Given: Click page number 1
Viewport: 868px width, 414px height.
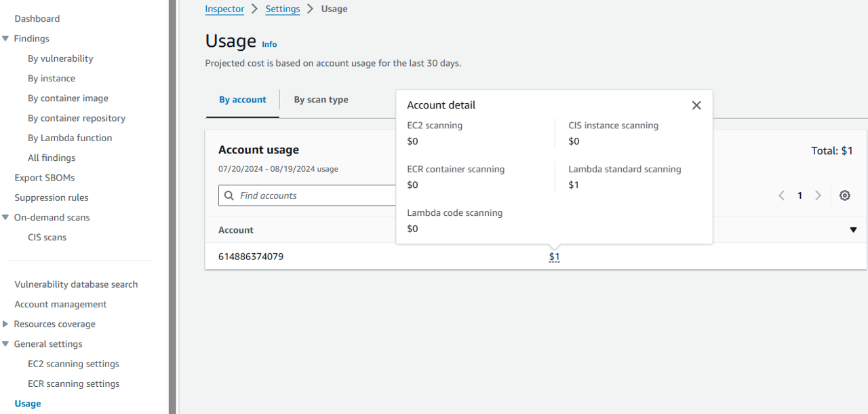Looking at the screenshot, I should (x=800, y=195).
